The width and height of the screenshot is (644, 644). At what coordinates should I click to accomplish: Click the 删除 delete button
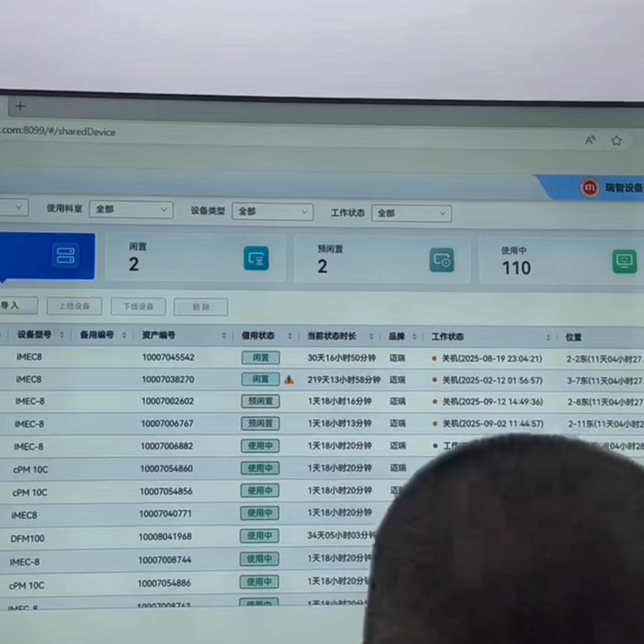[x=201, y=307]
